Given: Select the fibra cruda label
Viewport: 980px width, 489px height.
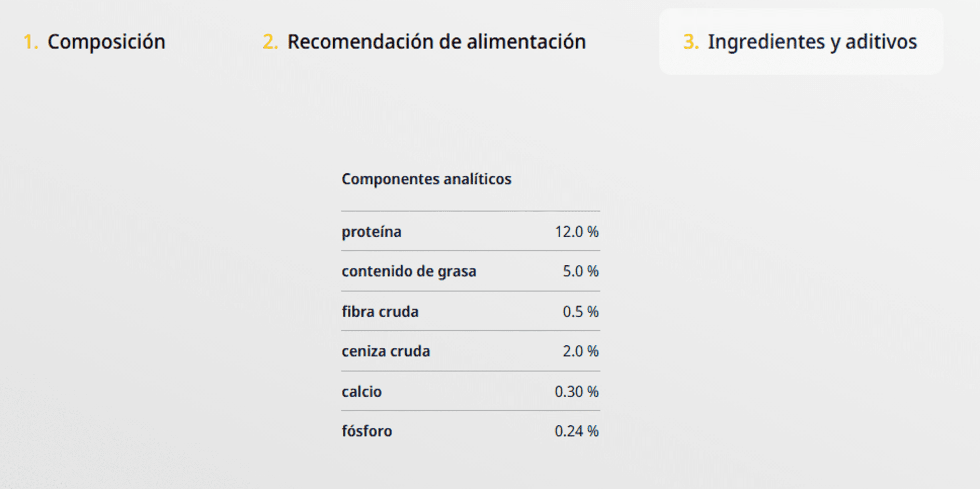Looking at the screenshot, I should [380, 312].
